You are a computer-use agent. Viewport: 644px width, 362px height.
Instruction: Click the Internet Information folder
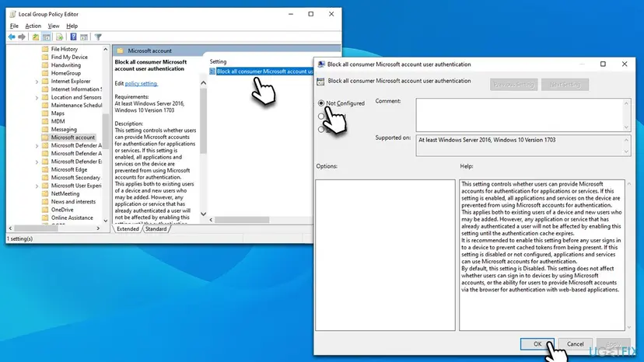pos(72,89)
